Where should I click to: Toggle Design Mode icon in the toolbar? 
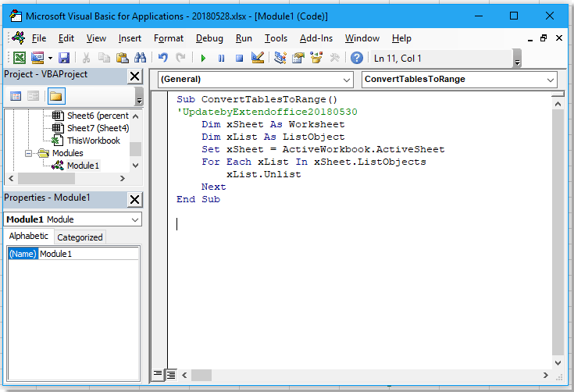pos(258,58)
